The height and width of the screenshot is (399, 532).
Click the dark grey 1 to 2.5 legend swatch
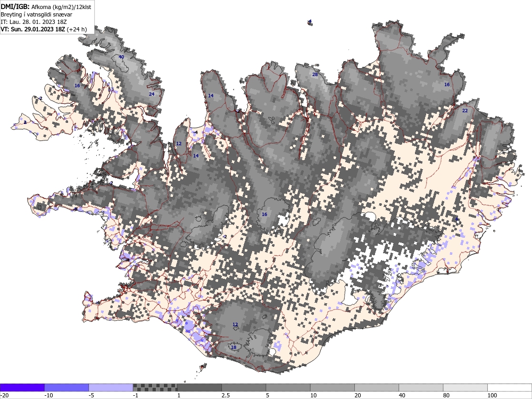[x=199, y=387]
